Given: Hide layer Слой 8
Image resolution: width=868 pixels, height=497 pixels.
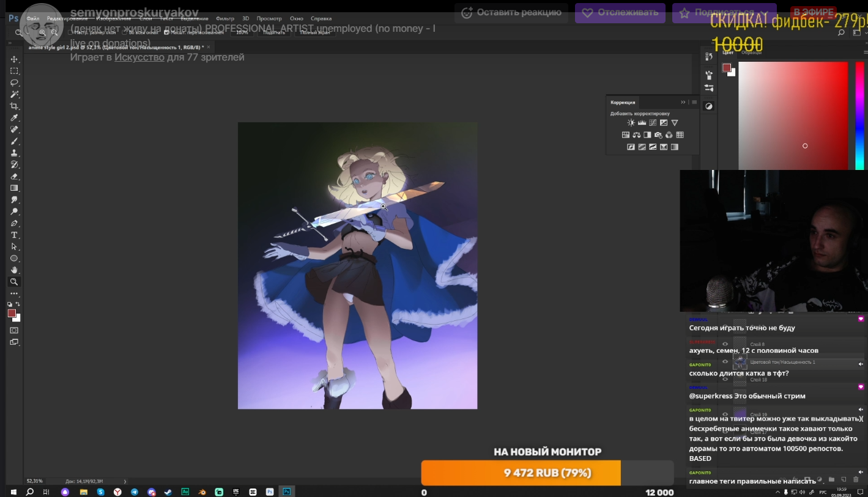Looking at the screenshot, I should tap(725, 344).
